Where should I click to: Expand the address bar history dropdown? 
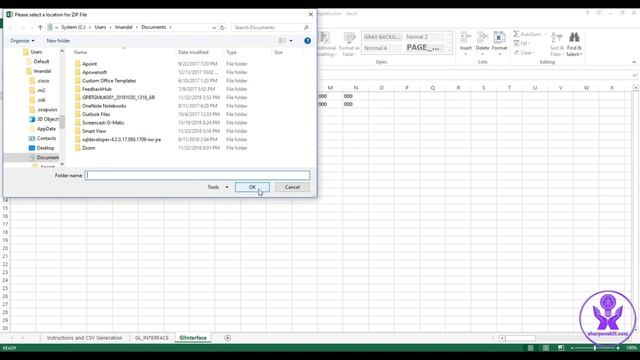point(214,27)
